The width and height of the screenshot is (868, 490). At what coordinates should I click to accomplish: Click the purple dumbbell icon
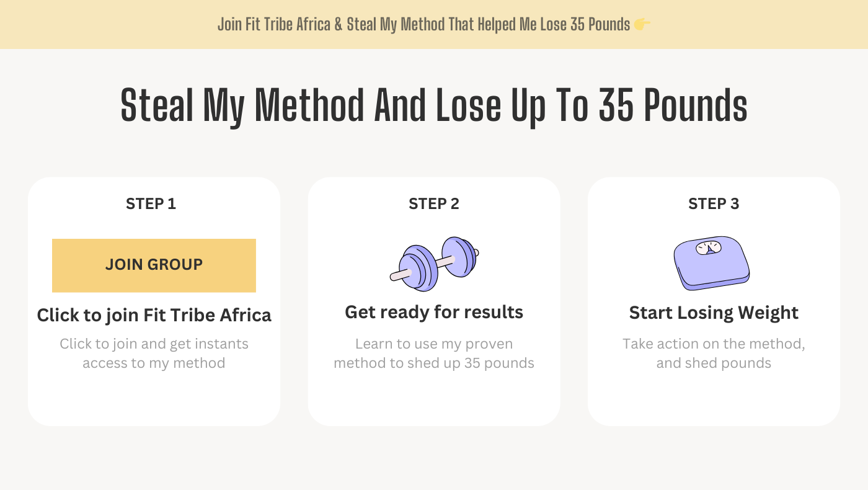tap(434, 264)
